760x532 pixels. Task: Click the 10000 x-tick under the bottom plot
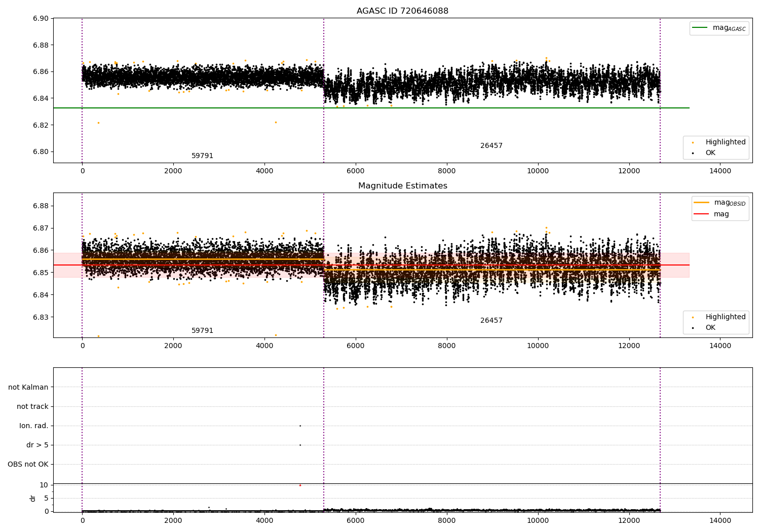pyautogui.click(x=538, y=520)
